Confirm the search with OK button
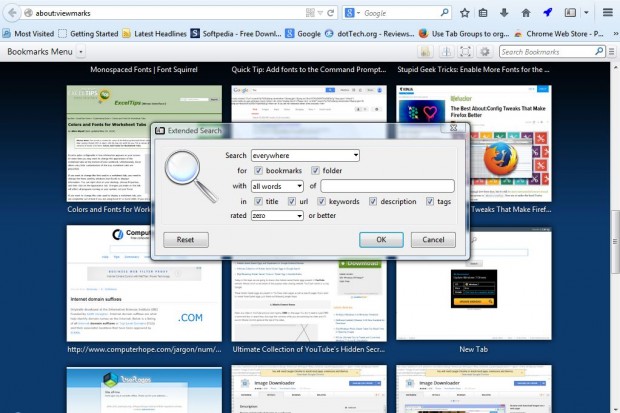 381,240
